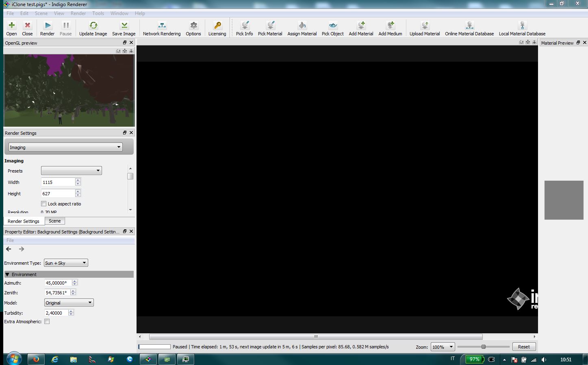Click the Render play icon
Image resolution: width=588 pixels, height=365 pixels.
pyautogui.click(x=48, y=26)
